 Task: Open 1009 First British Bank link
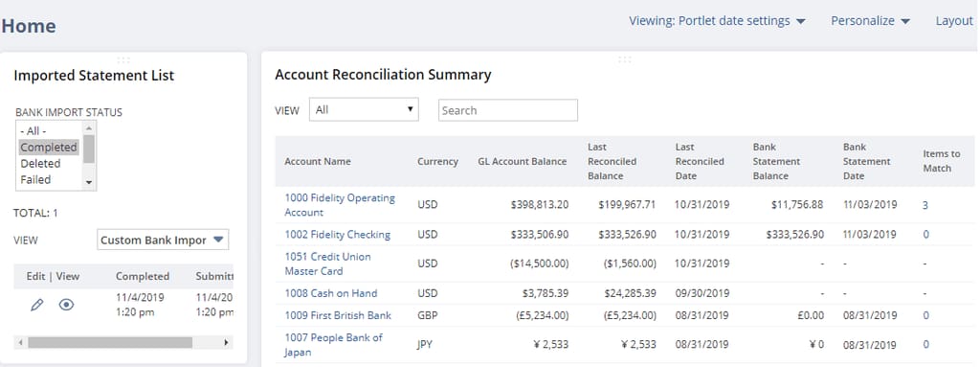click(338, 315)
